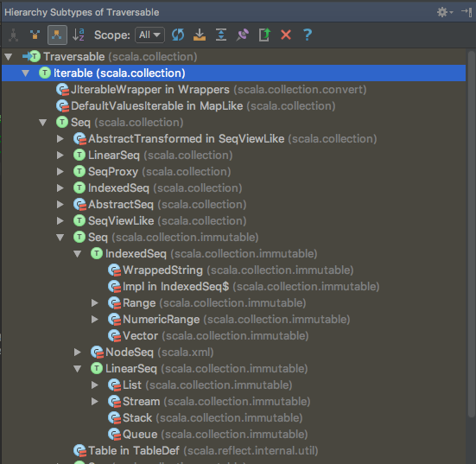Click the Range class icon

coord(114,303)
